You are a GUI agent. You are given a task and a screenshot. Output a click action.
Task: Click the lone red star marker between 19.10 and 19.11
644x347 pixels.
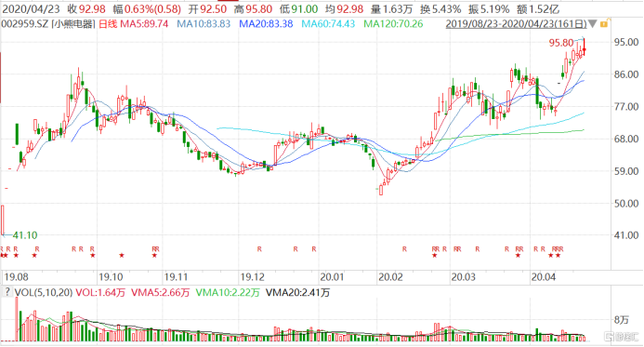click(122, 256)
